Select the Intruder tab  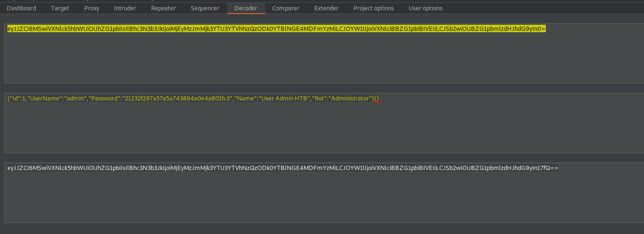pos(125,8)
